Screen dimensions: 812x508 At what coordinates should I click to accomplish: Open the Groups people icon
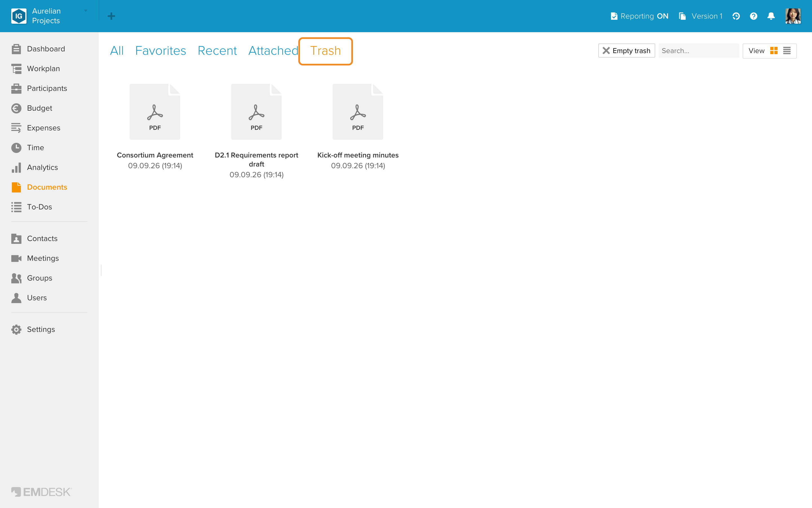point(16,278)
